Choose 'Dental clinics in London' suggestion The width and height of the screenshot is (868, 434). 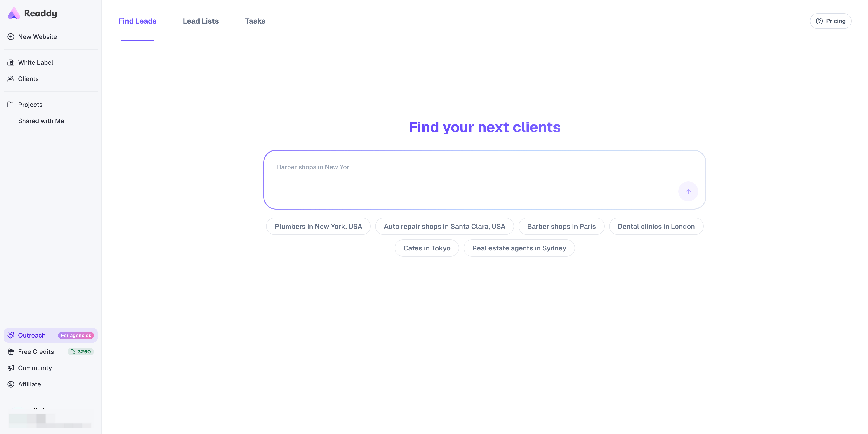pyautogui.click(x=656, y=226)
